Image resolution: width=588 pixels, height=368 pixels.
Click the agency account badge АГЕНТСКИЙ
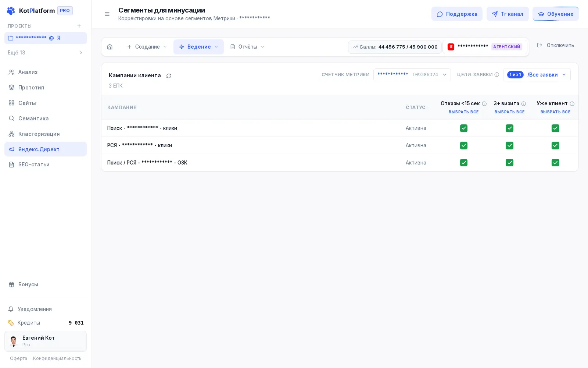pyautogui.click(x=507, y=47)
